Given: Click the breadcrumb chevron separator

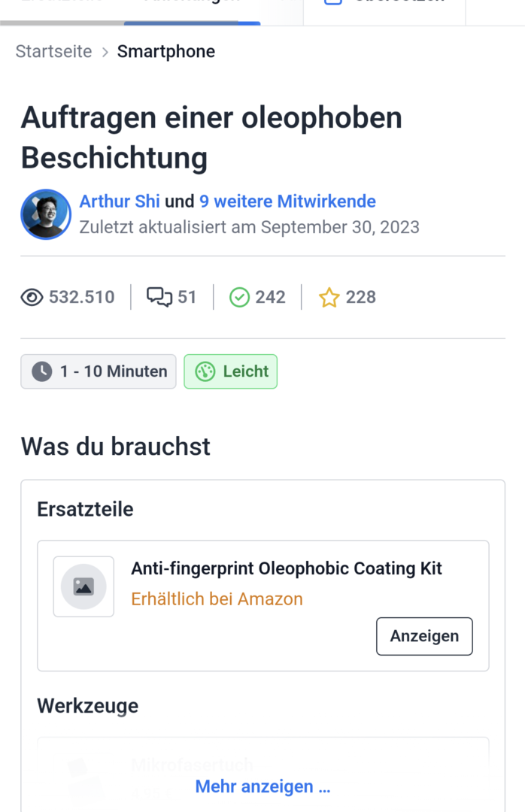Looking at the screenshot, I should point(105,52).
